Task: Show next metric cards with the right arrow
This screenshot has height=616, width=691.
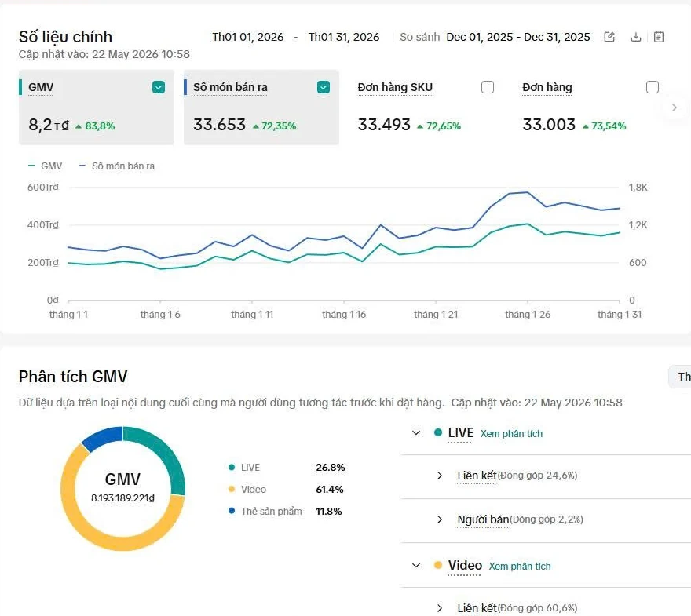Action: (x=675, y=108)
